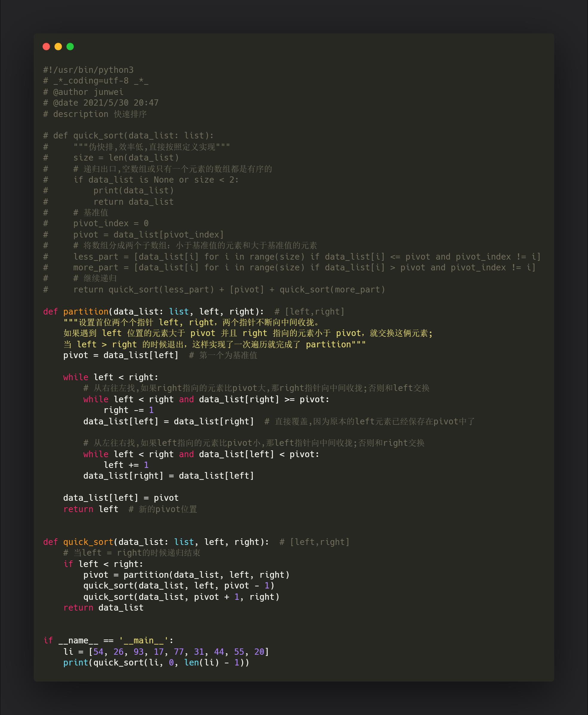Click the commented "pivot_index = 0" line
This screenshot has width=588, height=715.
pyautogui.click(x=111, y=223)
